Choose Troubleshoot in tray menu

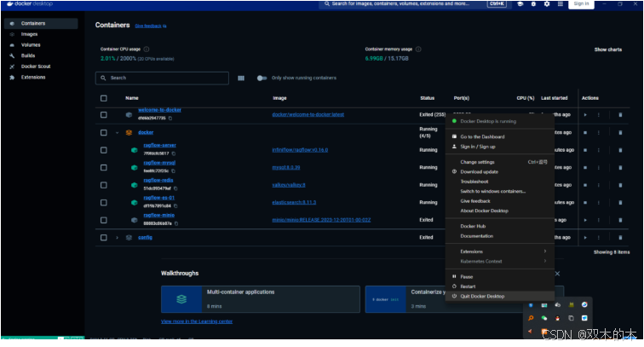(x=500, y=182)
